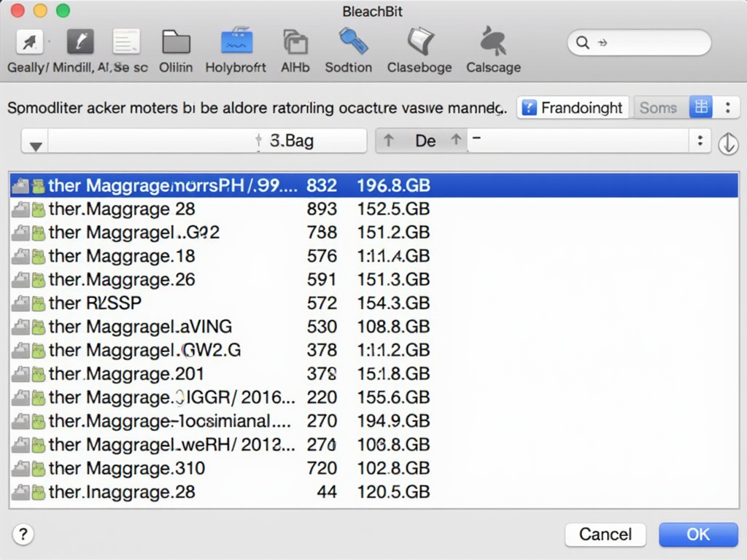Confirm with the OK button

(x=698, y=534)
